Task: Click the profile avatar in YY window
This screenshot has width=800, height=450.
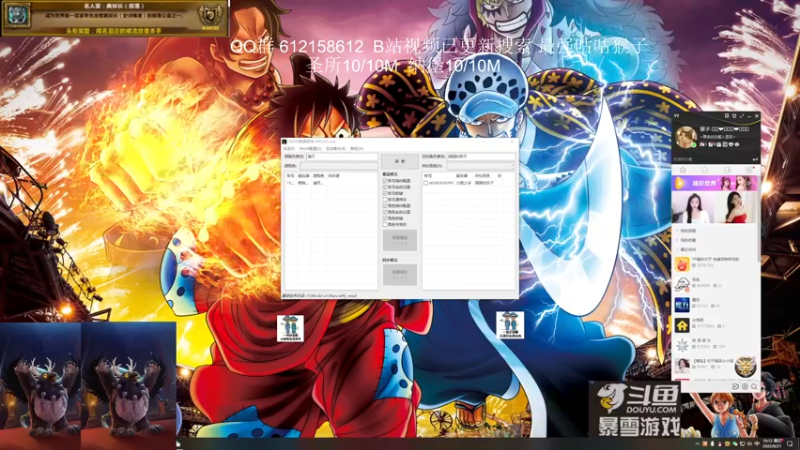Action: coord(686,137)
